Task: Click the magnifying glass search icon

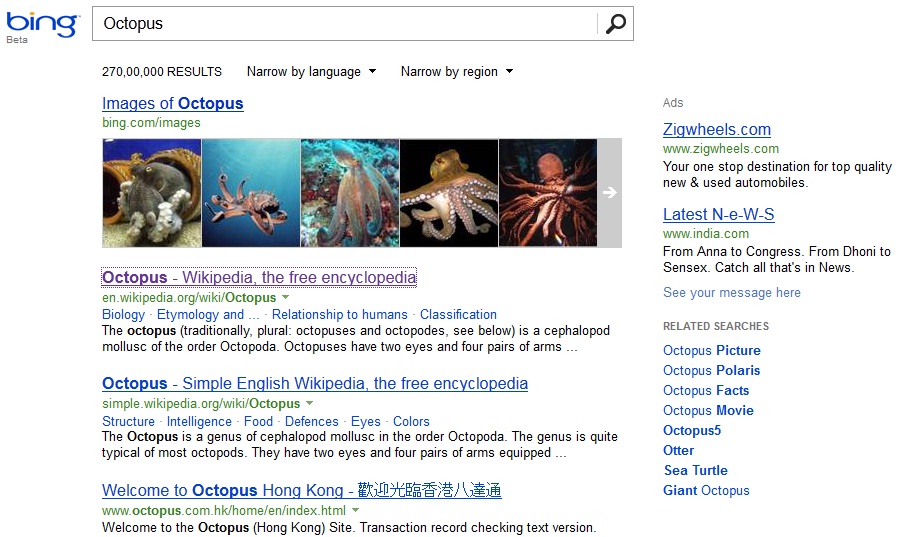Action: (615, 24)
